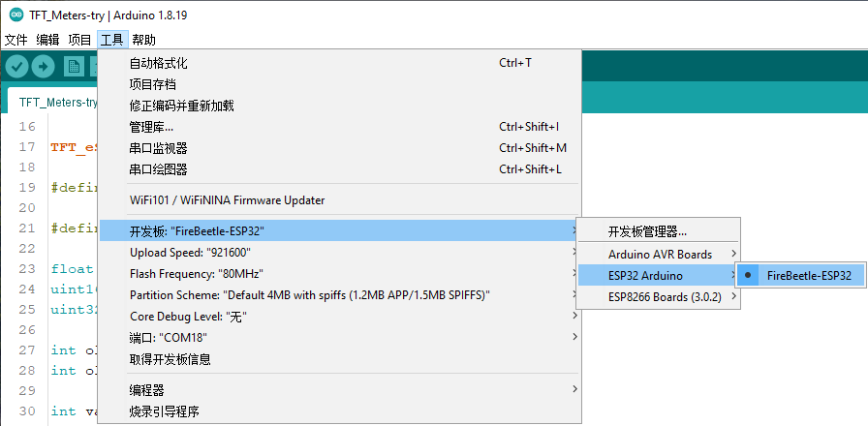Click 取得开发板信息 entry

[x=340, y=359]
